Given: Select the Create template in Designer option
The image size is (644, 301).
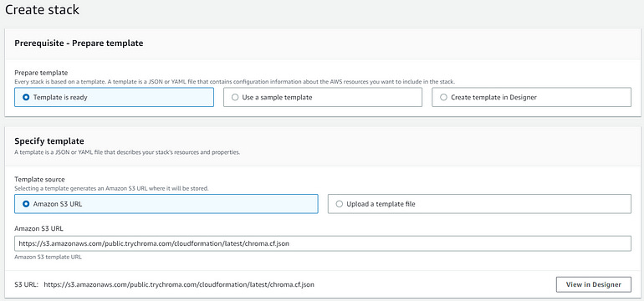Looking at the screenshot, I should pyautogui.click(x=531, y=97).
